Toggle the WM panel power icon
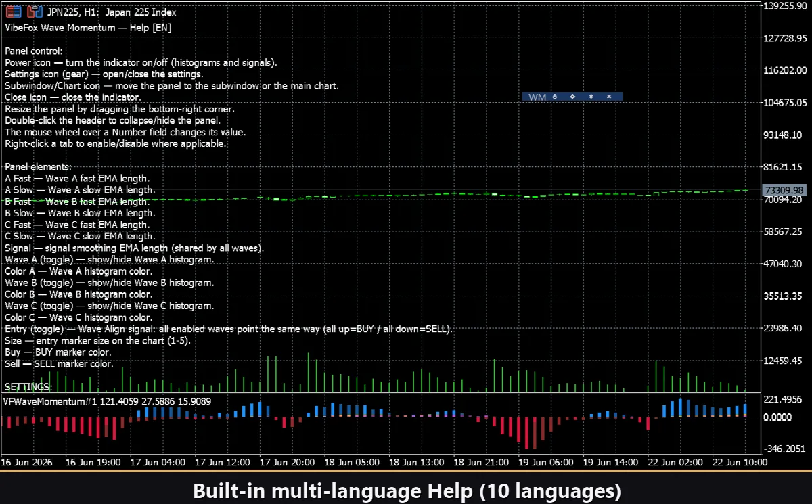Image resolution: width=812 pixels, height=504 pixels. click(554, 97)
